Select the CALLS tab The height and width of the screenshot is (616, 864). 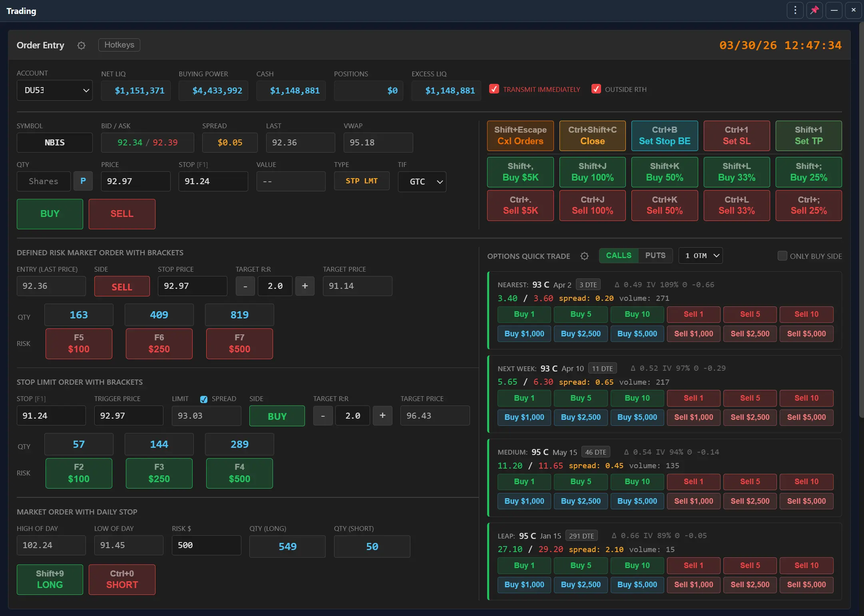618,255
